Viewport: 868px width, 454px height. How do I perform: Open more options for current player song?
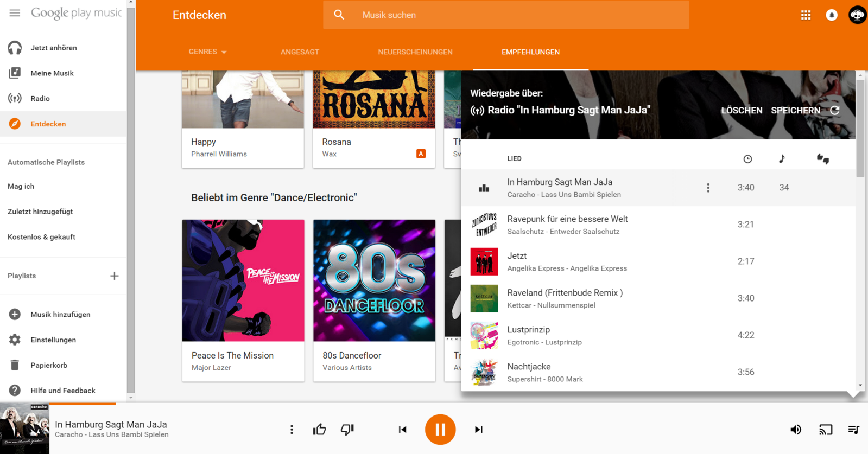pyautogui.click(x=292, y=430)
